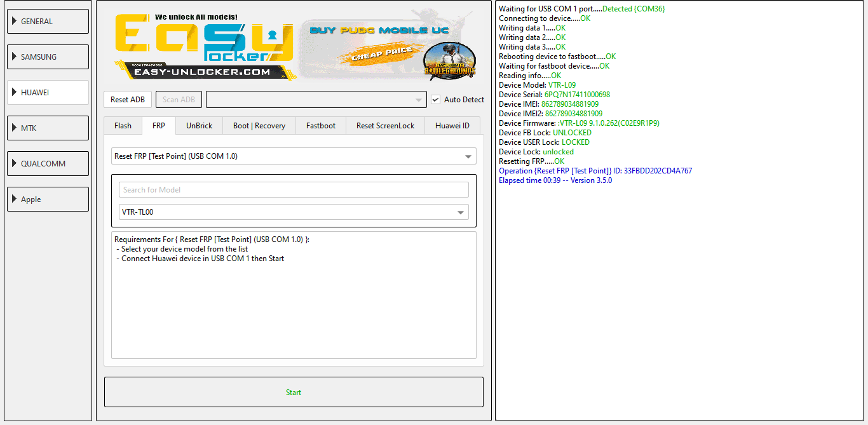868x425 pixels.
Task: Click the Start button
Action: coord(294,392)
